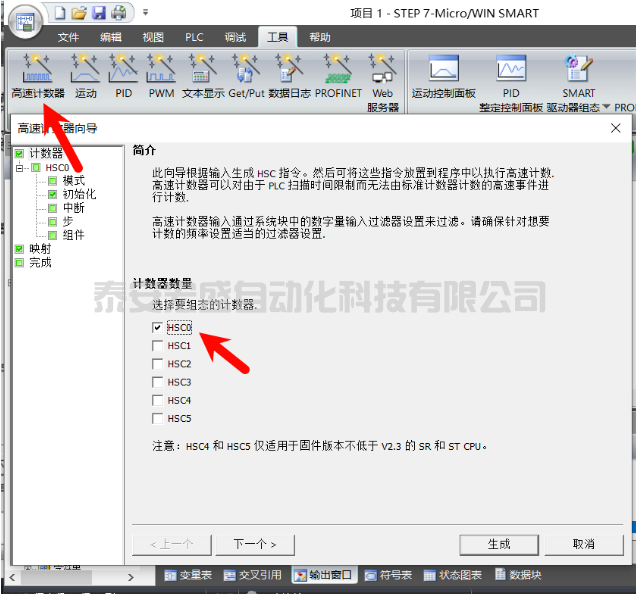Uncheck the HSC0 counter checkbox
The height and width of the screenshot is (594, 636).
pos(157,327)
